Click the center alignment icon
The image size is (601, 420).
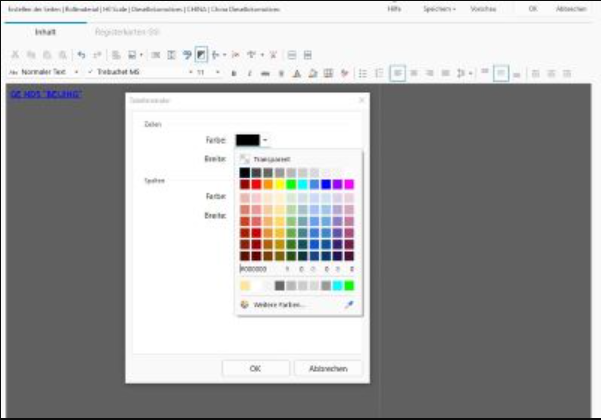click(414, 73)
